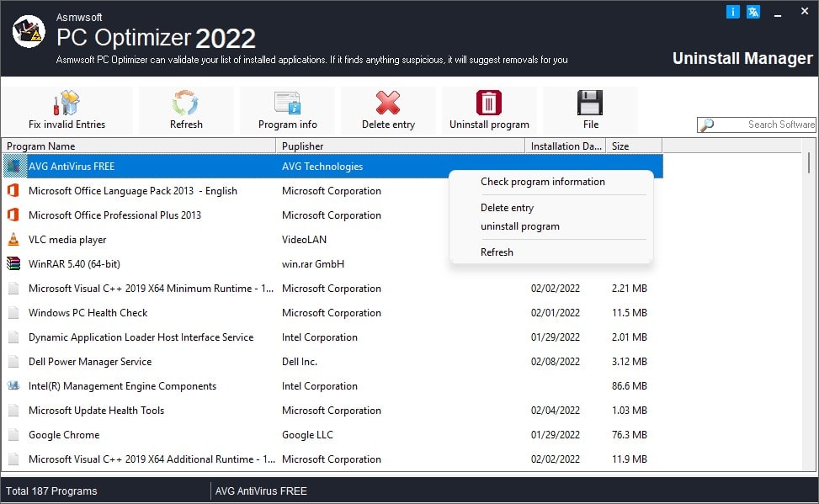Click the Intel Management Engine Components icon
Image resolution: width=819 pixels, height=504 pixels.
pos(13,385)
